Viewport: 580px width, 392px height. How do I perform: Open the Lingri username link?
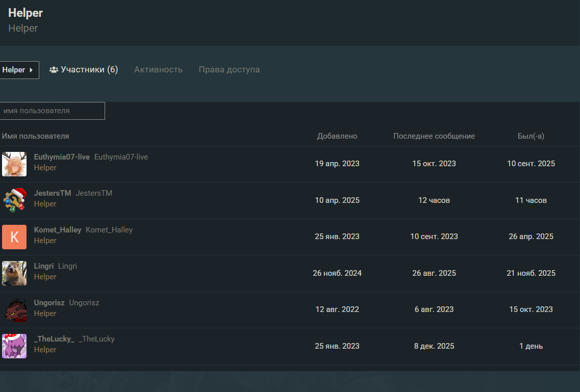(x=44, y=266)
